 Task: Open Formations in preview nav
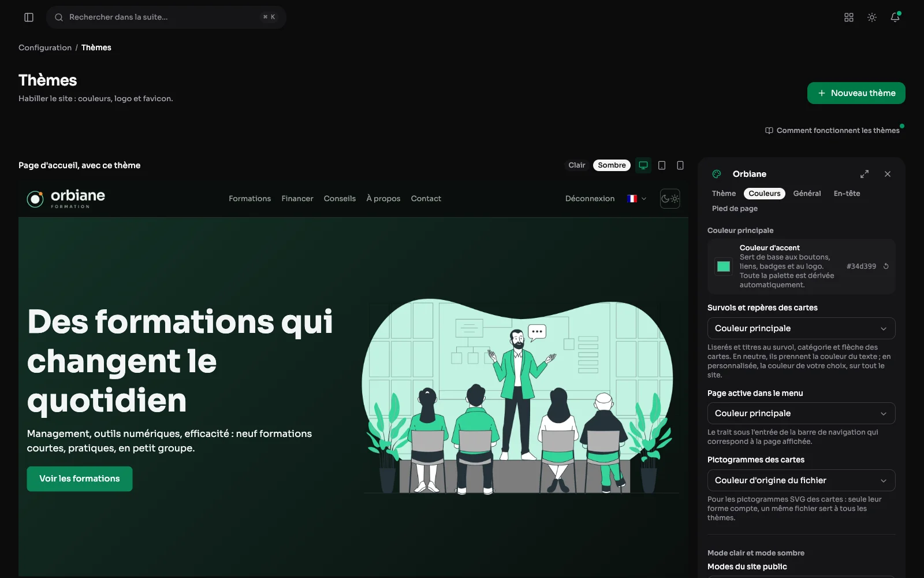coord(249,199)
